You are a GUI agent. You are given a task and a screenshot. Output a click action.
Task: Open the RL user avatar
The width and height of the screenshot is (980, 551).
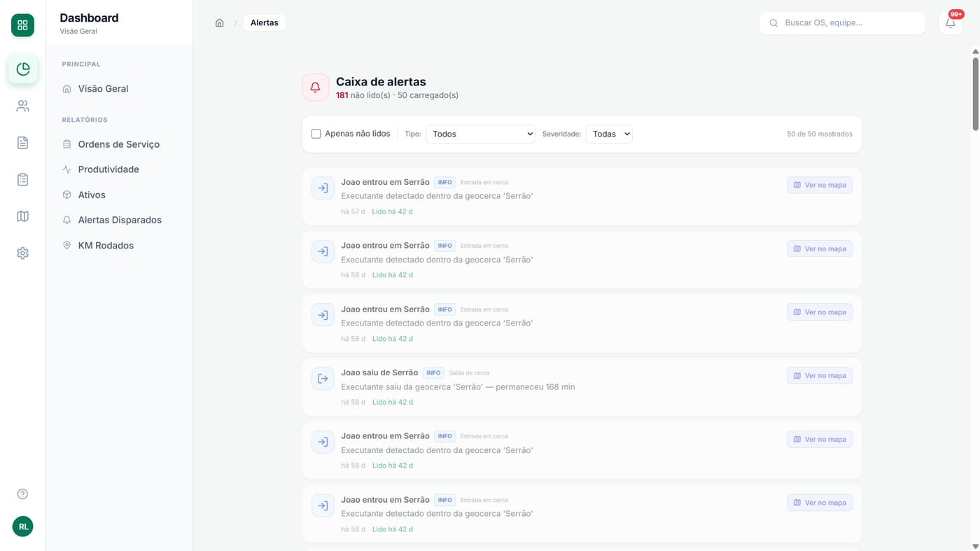tap(22, 526)
